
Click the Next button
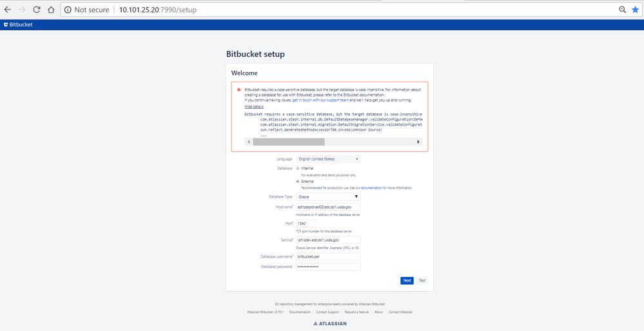[407, 281]
